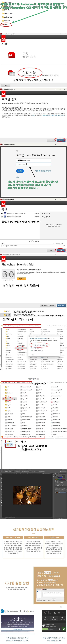Click the browse folder icon beside location

tap(64, 246)
